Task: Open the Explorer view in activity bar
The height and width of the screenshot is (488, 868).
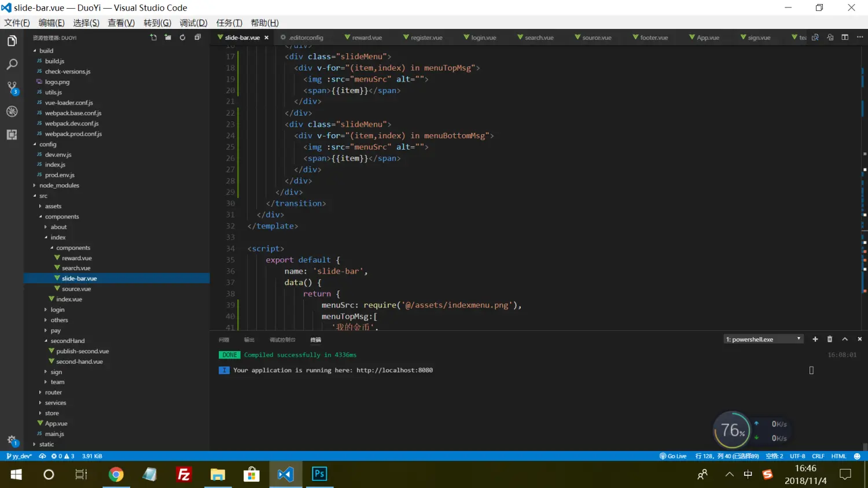Action: [12, 41]
